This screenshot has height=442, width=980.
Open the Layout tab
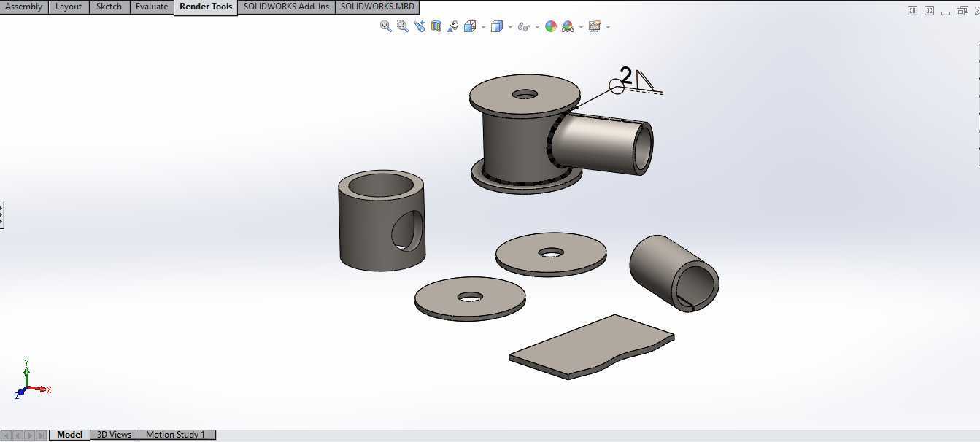point(69,7)
